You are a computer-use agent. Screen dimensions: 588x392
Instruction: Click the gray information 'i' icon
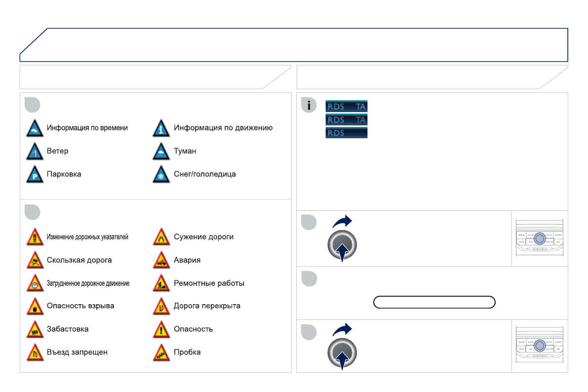(x=309, y=105)
